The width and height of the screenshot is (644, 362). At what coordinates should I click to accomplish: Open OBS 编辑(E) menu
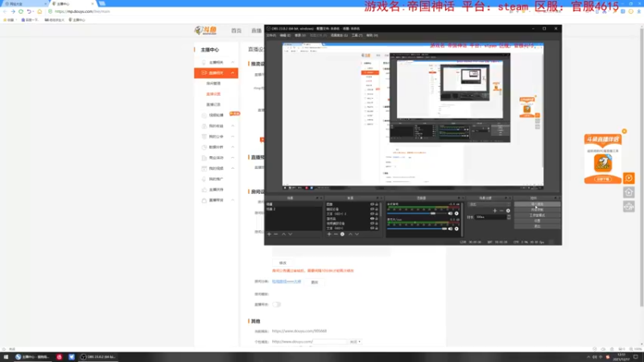(x=285, y=35)
